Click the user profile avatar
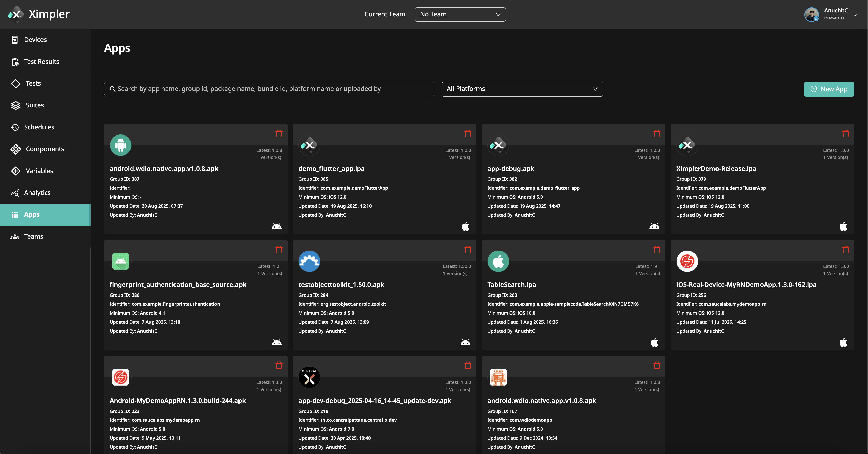The height and width of the screenshot is (454, 868). (x=811, y=14)
